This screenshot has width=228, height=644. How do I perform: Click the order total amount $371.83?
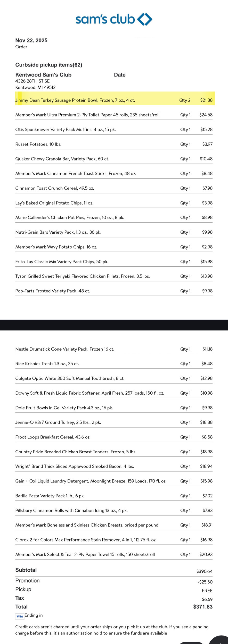pyautogui.click(x=203, y=607)
